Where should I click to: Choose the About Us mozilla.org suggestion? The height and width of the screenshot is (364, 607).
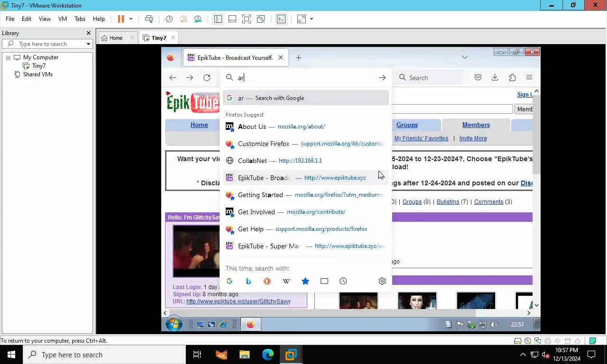click(306, 127)
